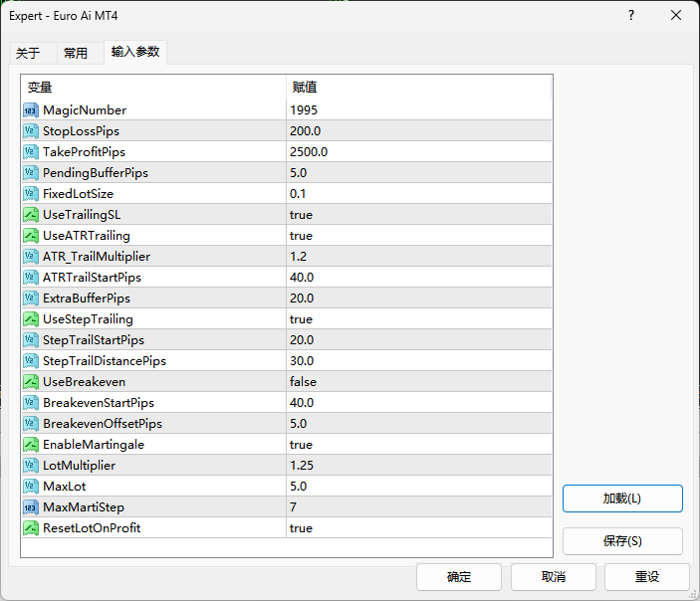The height and width of the screenshot is (601, 700).
Task: Click the StopLossPips double type icon
Action: point(30,131)
